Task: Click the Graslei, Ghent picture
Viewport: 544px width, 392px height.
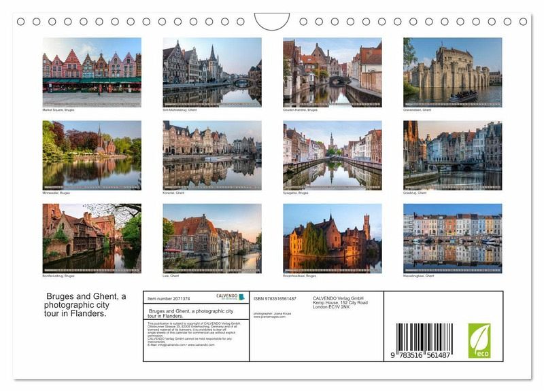Action: click(452, 155)
